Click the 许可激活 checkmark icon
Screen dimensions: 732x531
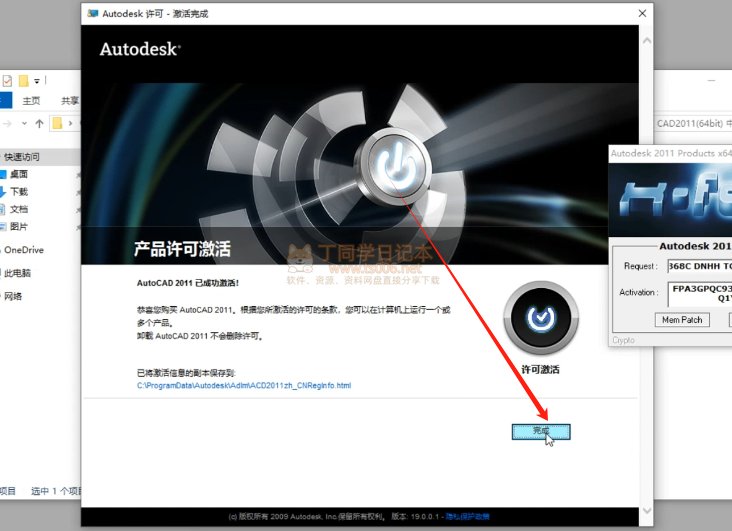coord(541,318)
